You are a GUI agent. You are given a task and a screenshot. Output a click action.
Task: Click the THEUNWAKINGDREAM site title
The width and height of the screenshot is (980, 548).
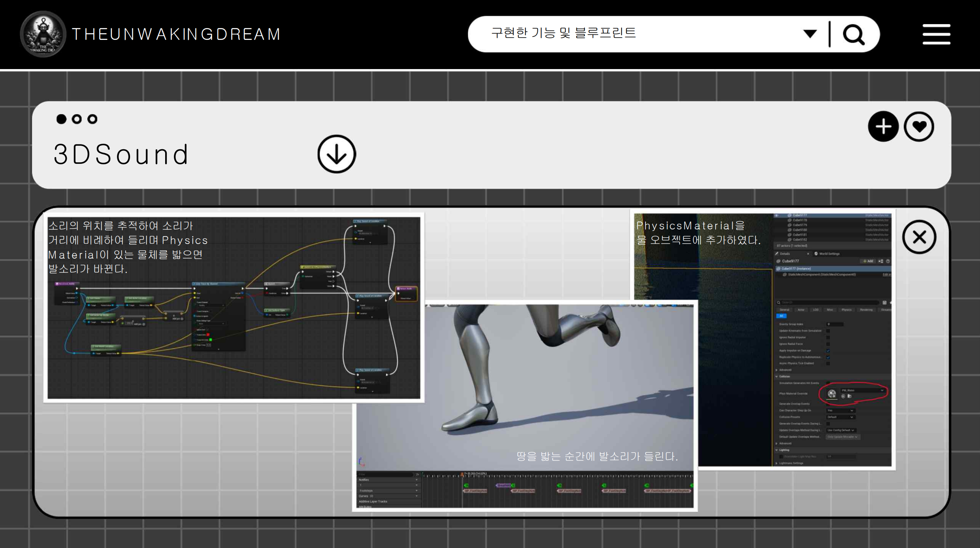point(176,34)
